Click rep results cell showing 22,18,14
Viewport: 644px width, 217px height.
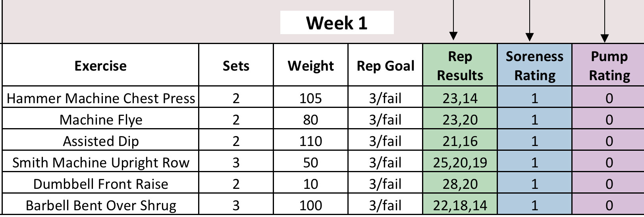coord(460,205)
